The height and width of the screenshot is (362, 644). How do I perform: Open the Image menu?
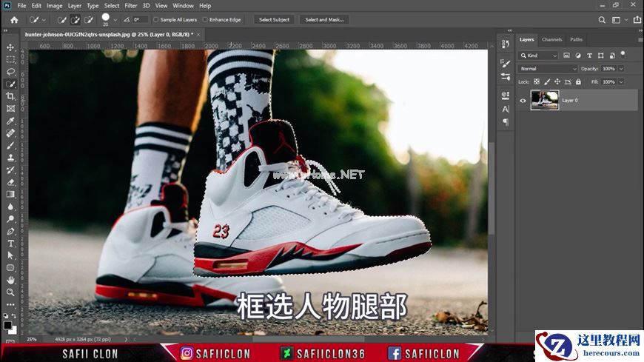(x=54, y=6)
